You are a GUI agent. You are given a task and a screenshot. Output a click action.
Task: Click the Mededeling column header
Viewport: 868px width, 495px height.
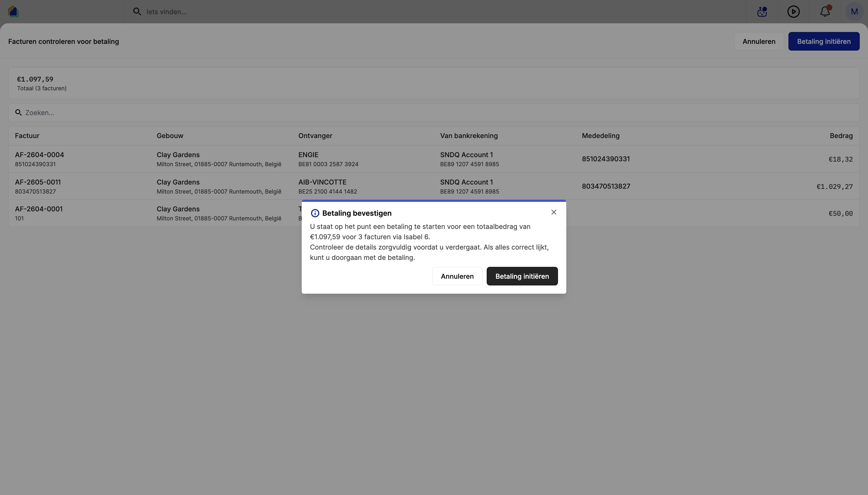(x=601, y=136)
